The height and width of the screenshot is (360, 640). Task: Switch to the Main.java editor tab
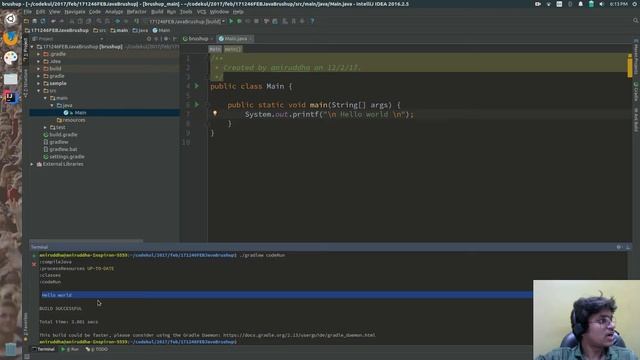pyautogui.click(x=236, y=39)
